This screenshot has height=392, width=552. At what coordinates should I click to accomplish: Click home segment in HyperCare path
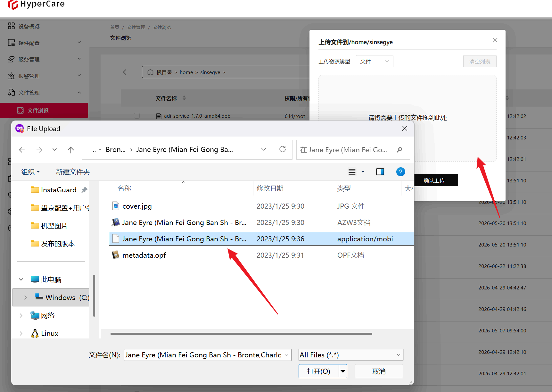[x=186, y=72]
